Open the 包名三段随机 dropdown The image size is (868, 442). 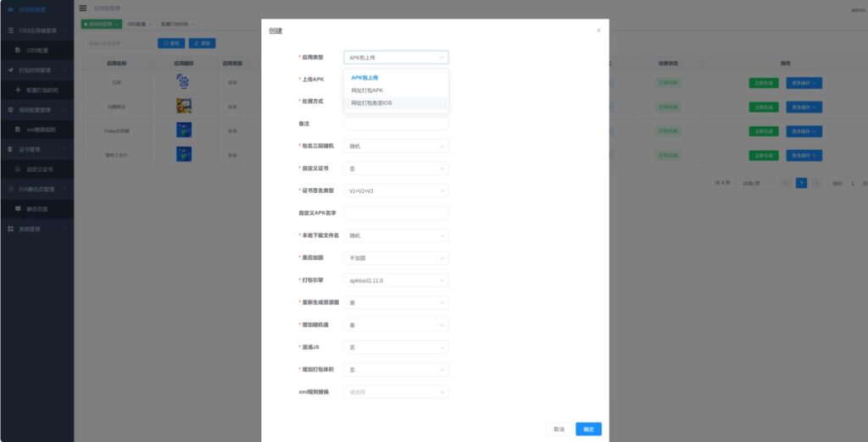click(x=396, y=146)
